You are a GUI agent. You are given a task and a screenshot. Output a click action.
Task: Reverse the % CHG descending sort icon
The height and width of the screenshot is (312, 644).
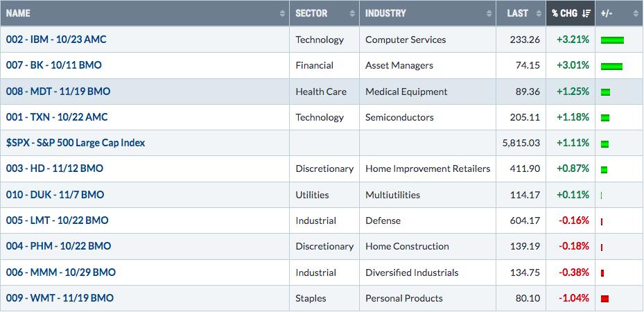[586, 14]
